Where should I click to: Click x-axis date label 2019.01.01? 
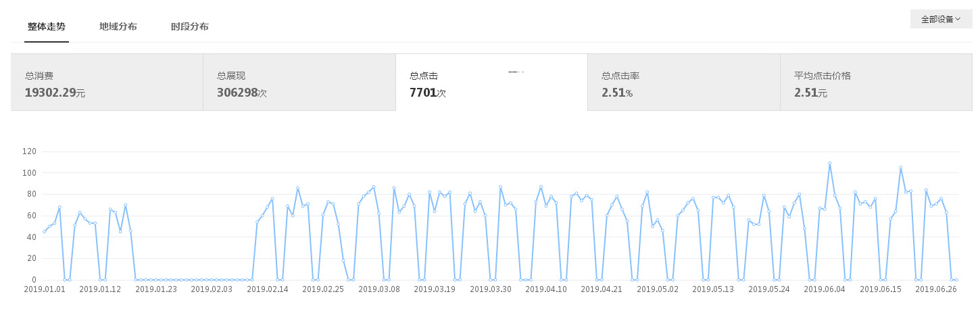tap(44, 289)
